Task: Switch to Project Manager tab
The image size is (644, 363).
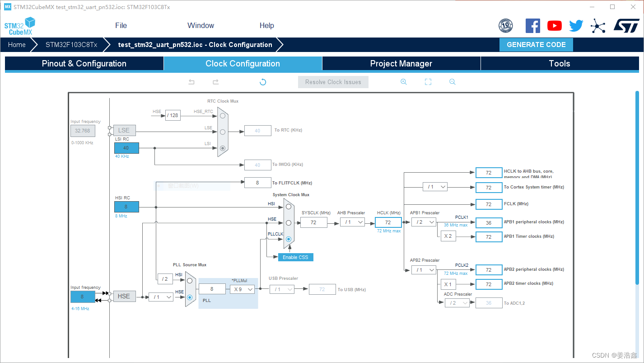Action: [401, 64]
